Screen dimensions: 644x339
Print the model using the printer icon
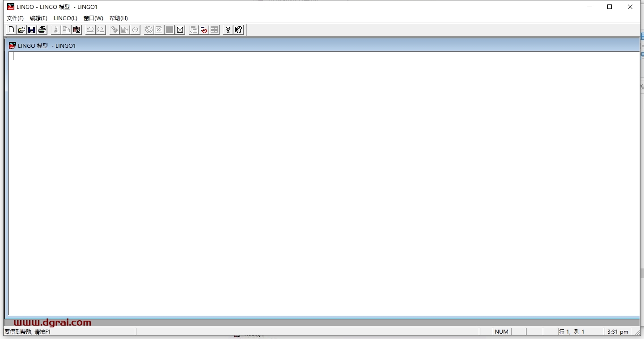coord(42,30)
